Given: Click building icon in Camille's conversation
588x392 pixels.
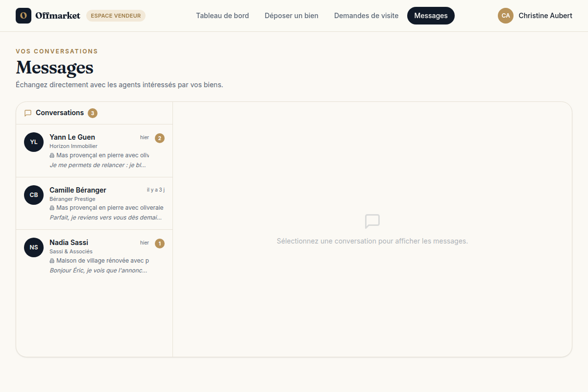Looking at the screenshot, I should click(x=52, y=208).
